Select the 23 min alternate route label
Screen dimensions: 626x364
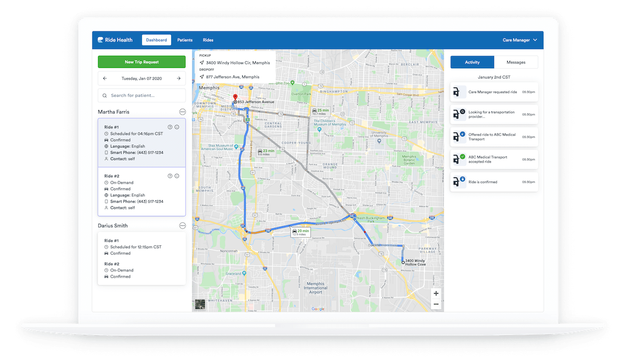coord(266,152)
